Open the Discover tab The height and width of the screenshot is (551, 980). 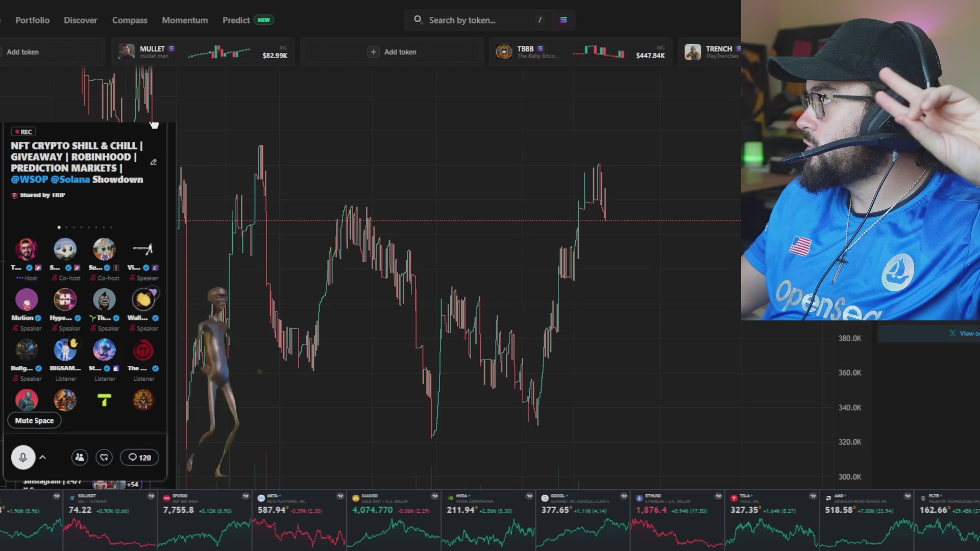click(80, 20)
